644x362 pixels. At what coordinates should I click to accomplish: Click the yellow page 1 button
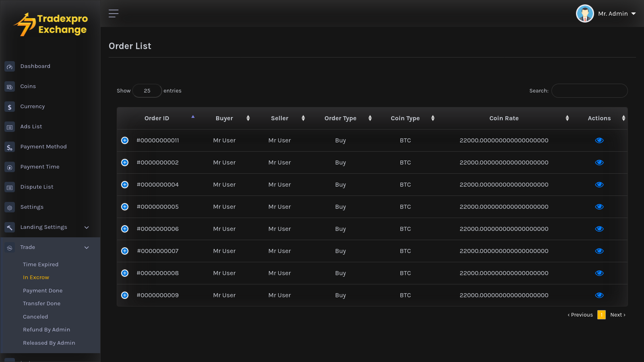pyautogui.click(x=601, y=315)
